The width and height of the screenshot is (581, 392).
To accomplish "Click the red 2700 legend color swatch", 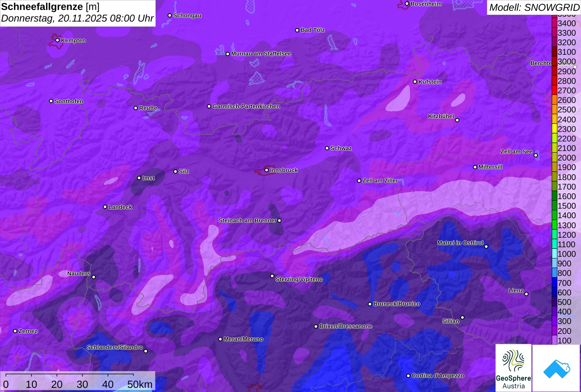I will [554, 90].
